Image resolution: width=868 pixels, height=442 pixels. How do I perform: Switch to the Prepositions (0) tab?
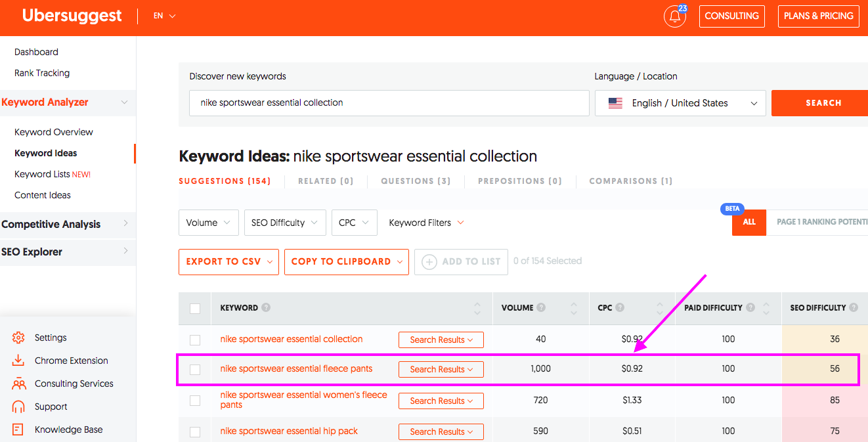[x=520, y=181]
